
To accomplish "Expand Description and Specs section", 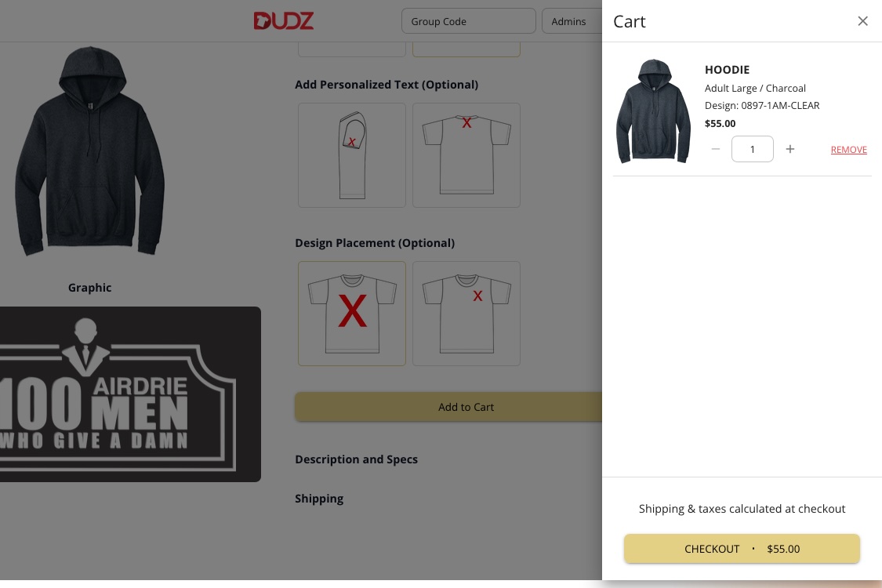I will (356, 459).
